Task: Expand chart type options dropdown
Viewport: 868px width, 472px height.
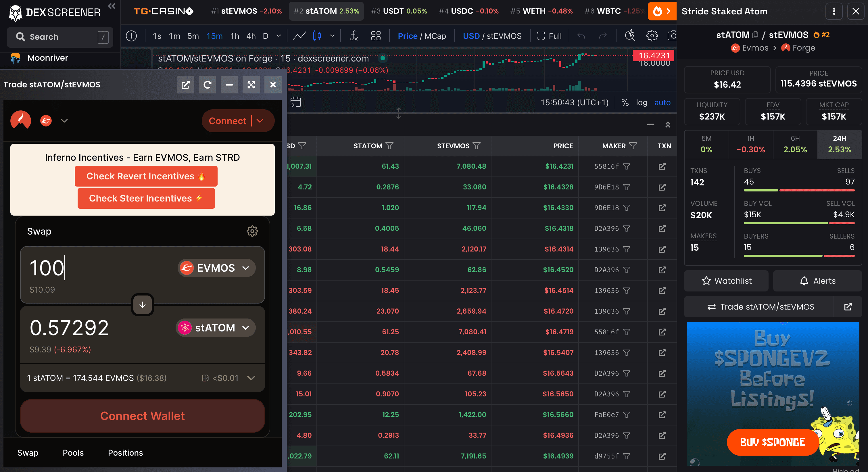Action: [x=332, y=36]
